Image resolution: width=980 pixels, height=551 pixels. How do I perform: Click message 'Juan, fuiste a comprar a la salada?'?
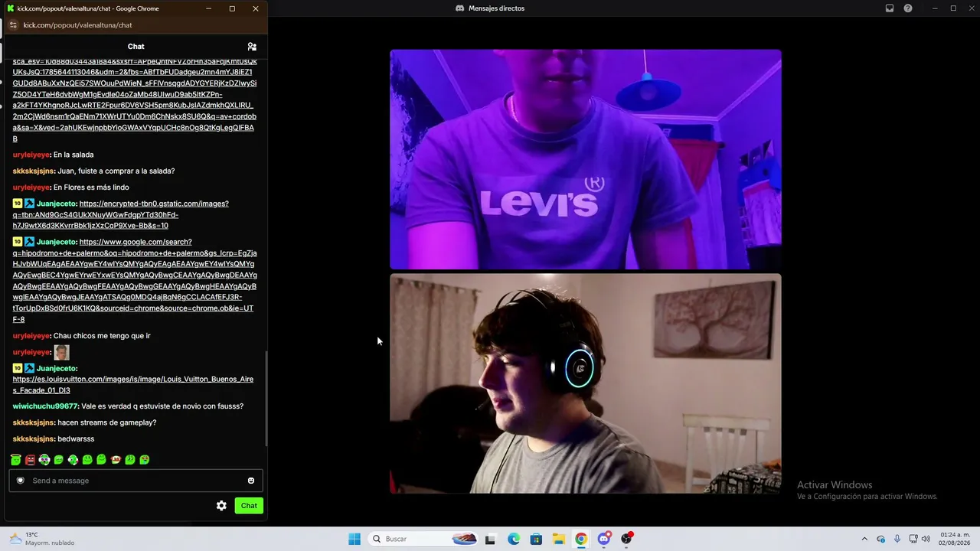[116, 171]
